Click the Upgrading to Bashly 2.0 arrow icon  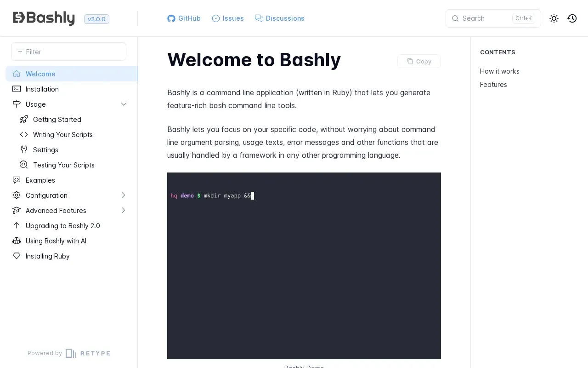click(17, 225)
